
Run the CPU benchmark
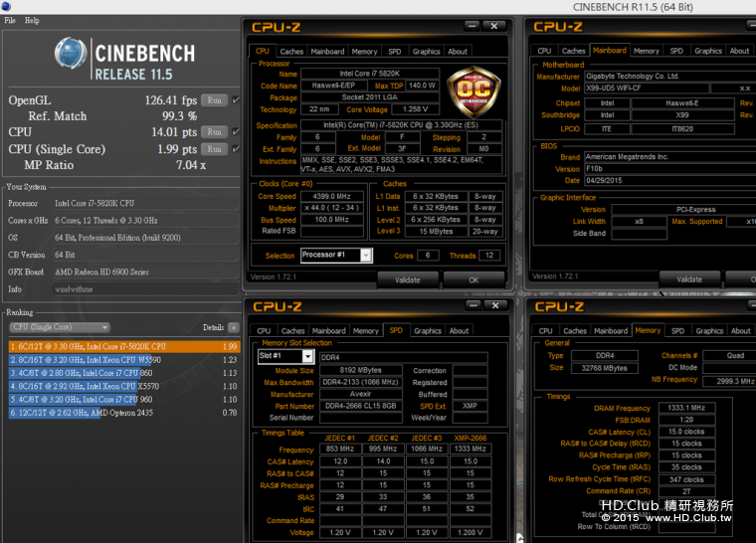tap(214, 132)
